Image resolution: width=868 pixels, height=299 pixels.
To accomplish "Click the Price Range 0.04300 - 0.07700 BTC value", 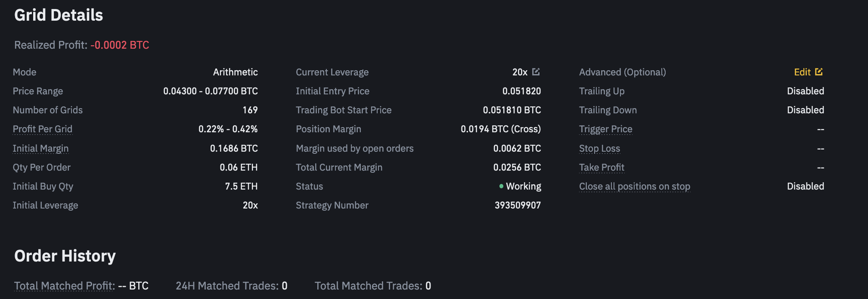I will (211, 91).
